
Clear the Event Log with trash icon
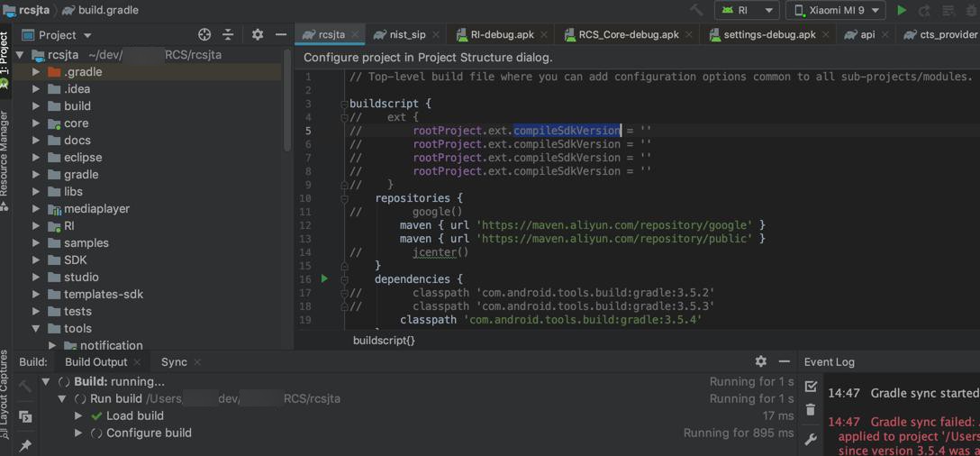811,410
